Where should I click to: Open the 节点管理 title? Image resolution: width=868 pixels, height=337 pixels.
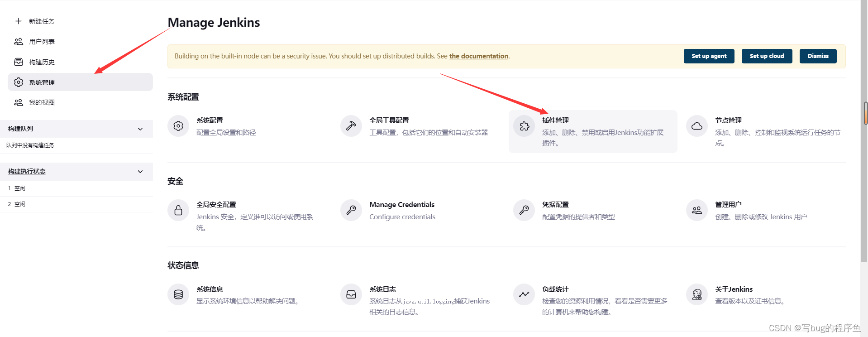(728, 120)
